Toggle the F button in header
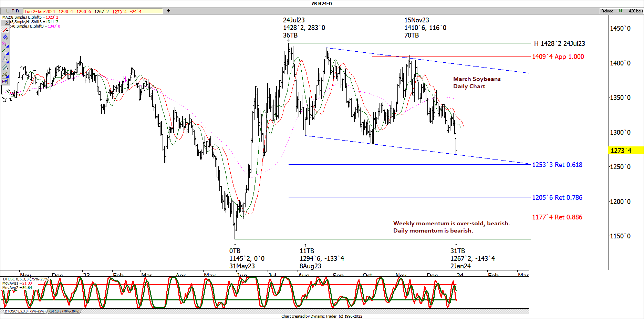Viewport: 644px width, 319px height. [12, 11]
